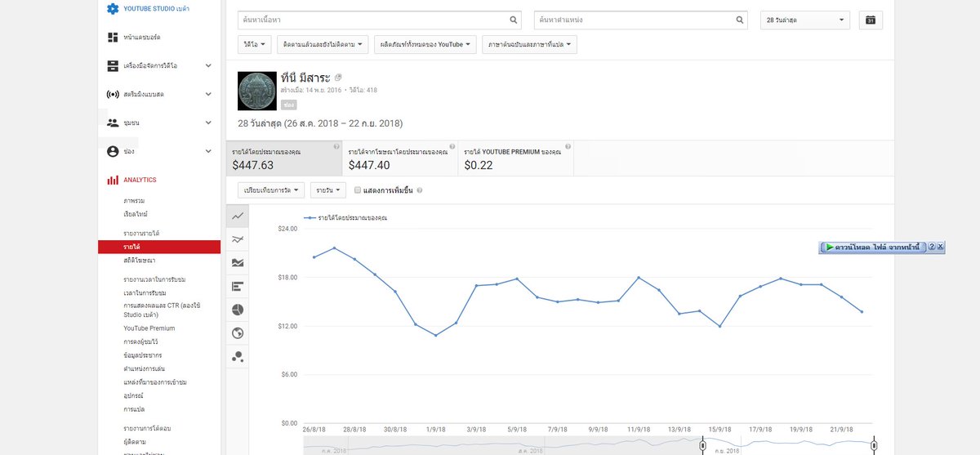Select the line chart view icon
This screenshot has height=455, width=980.
click(x=238, y=216)
